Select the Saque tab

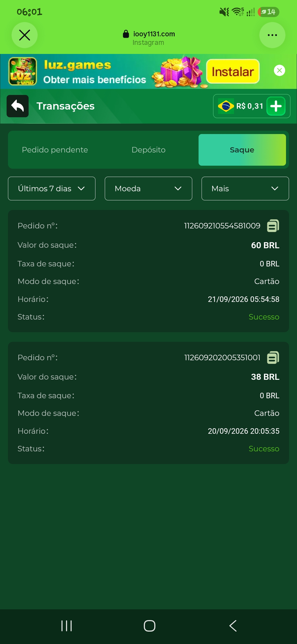[242, 150]
